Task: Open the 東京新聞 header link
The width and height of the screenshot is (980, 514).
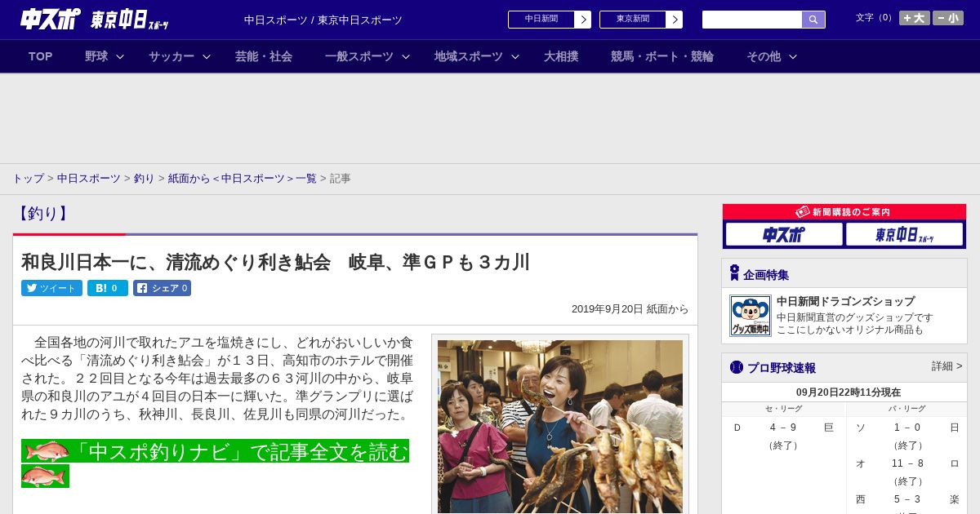Action: [x=633, y=20]
